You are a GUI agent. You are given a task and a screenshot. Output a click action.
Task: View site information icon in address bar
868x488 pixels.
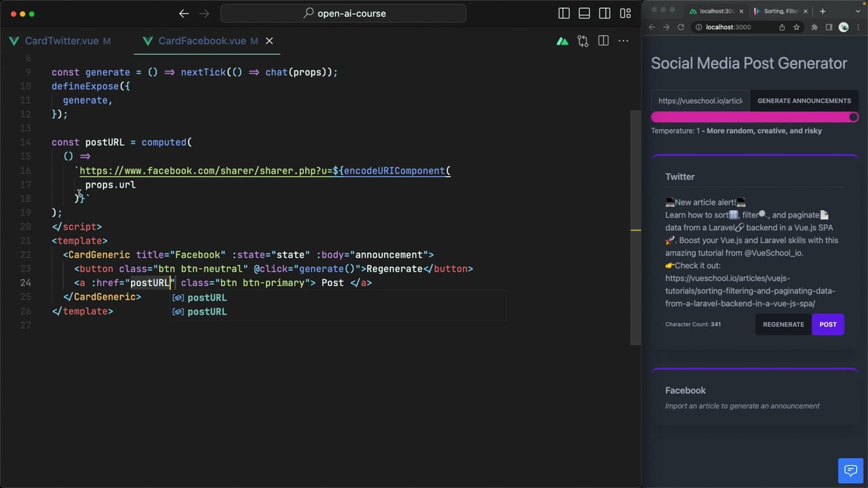coord(698,27)
